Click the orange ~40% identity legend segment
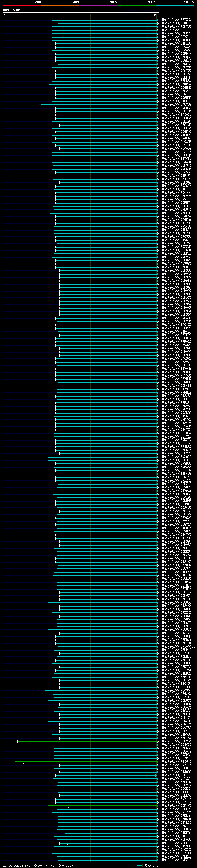This screenshot has height=868, width=197. (60, 6)
